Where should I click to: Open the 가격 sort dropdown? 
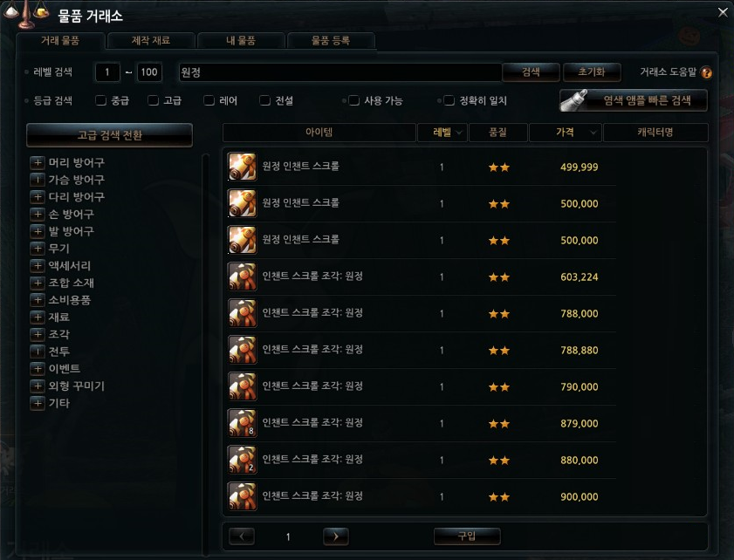coord(593,133)
